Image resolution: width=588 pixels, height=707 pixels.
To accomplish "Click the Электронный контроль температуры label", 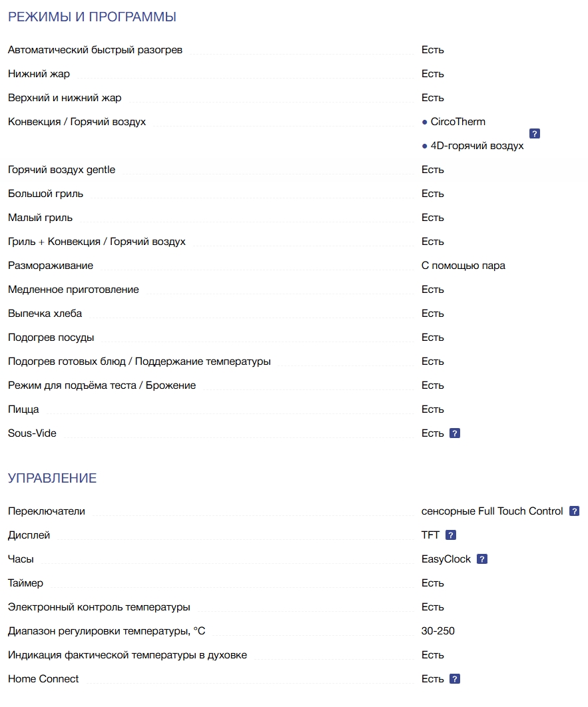I will click(99, 607).
